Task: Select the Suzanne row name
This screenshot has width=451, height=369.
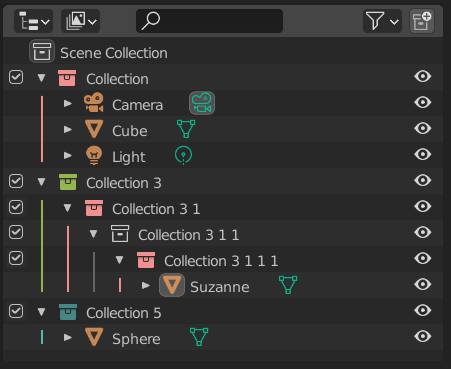Action: pos(220,287)
